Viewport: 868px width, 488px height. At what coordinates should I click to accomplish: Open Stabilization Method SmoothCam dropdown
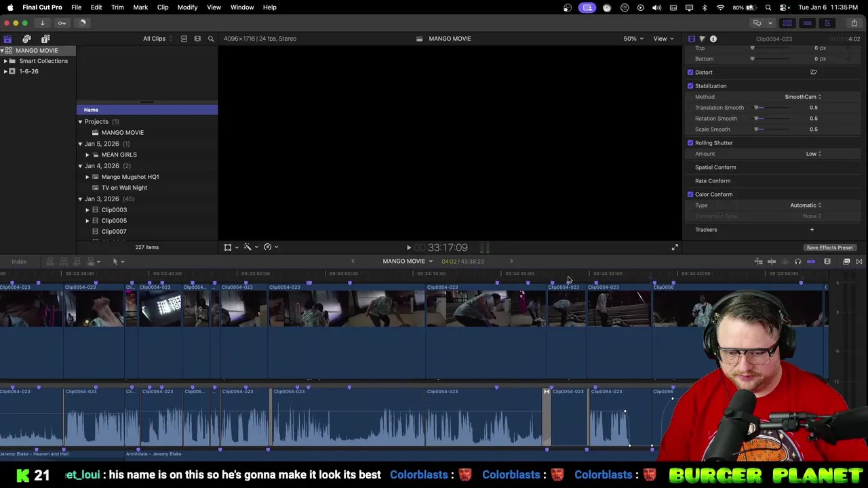[803, 97]
